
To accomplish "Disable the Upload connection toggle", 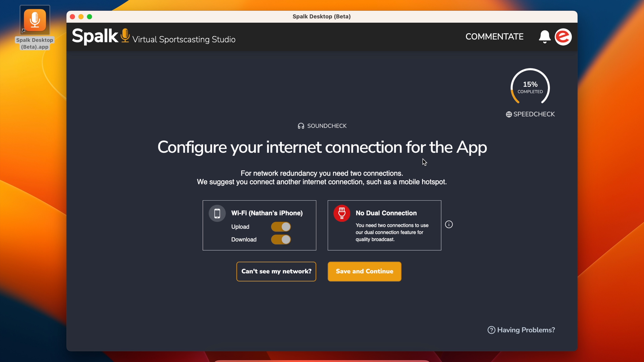I will click(281, 226).
